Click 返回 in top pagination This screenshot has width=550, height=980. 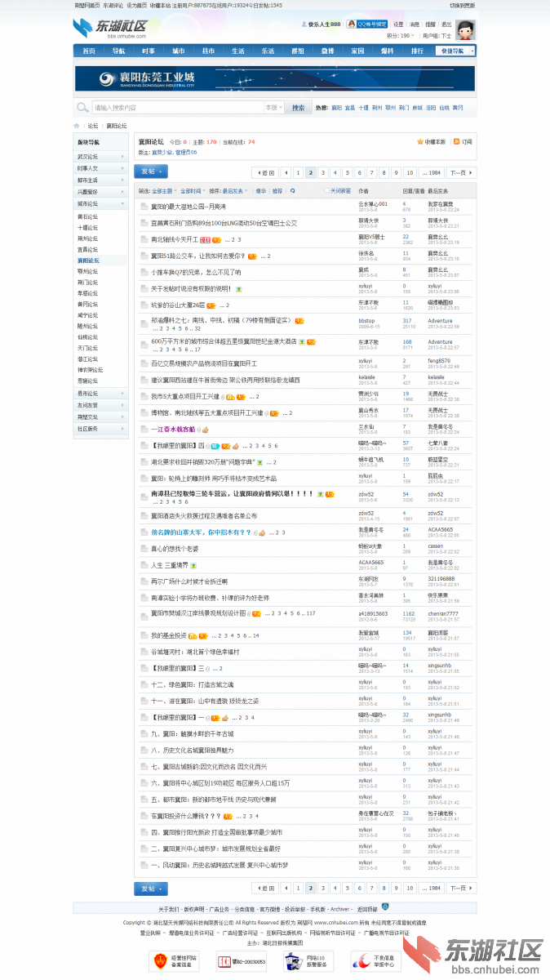[265, 172]
